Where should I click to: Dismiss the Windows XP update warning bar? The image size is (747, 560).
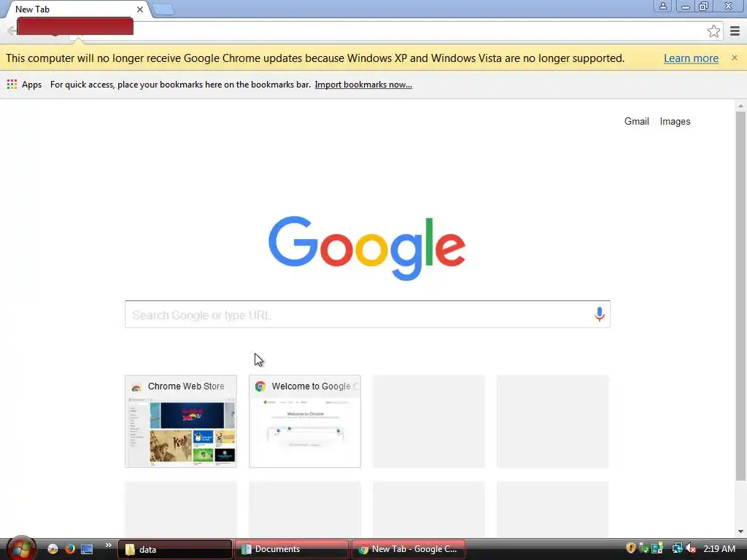coord(734,58)
